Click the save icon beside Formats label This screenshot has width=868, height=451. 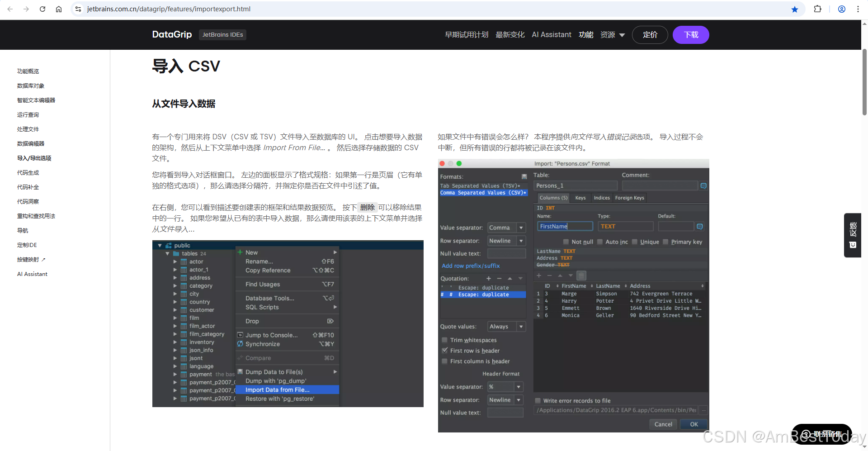[524, 176]
